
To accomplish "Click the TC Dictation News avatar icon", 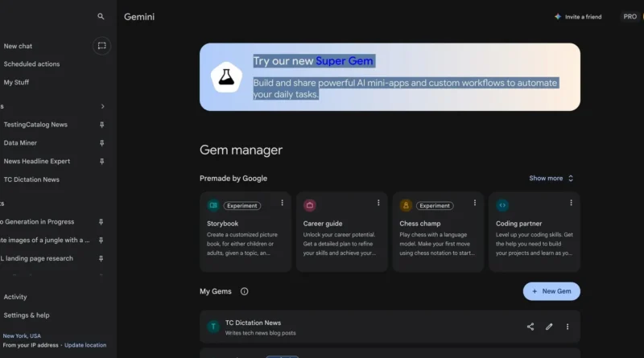I will [x=213, y=327].
